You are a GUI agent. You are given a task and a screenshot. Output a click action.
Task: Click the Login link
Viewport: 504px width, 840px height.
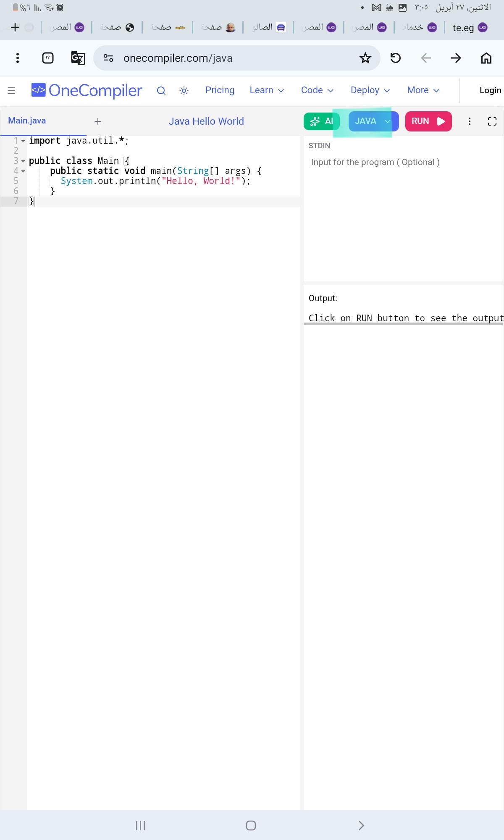click(490, 90)
